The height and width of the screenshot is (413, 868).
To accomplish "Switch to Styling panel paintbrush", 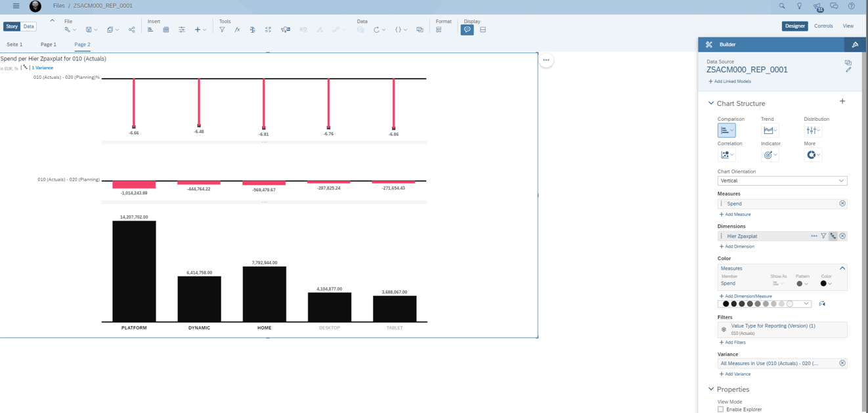I will click(855, 45).
